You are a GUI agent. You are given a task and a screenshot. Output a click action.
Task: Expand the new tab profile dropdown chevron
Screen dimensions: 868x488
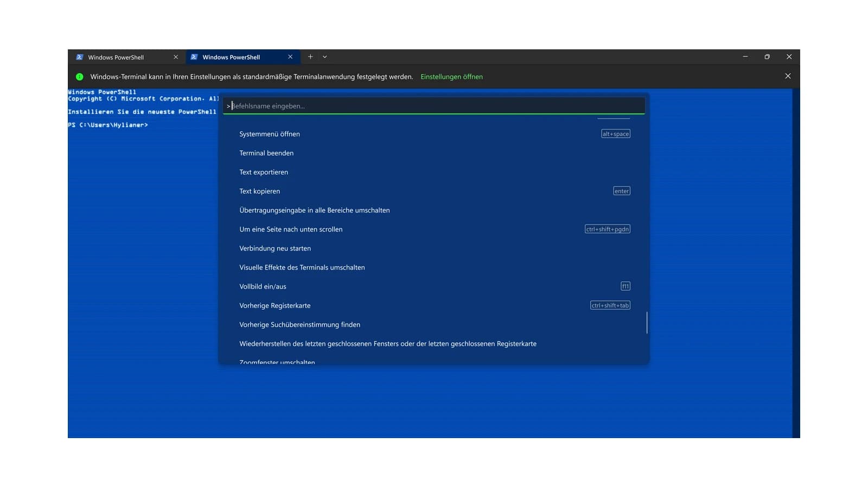point(325,57)
